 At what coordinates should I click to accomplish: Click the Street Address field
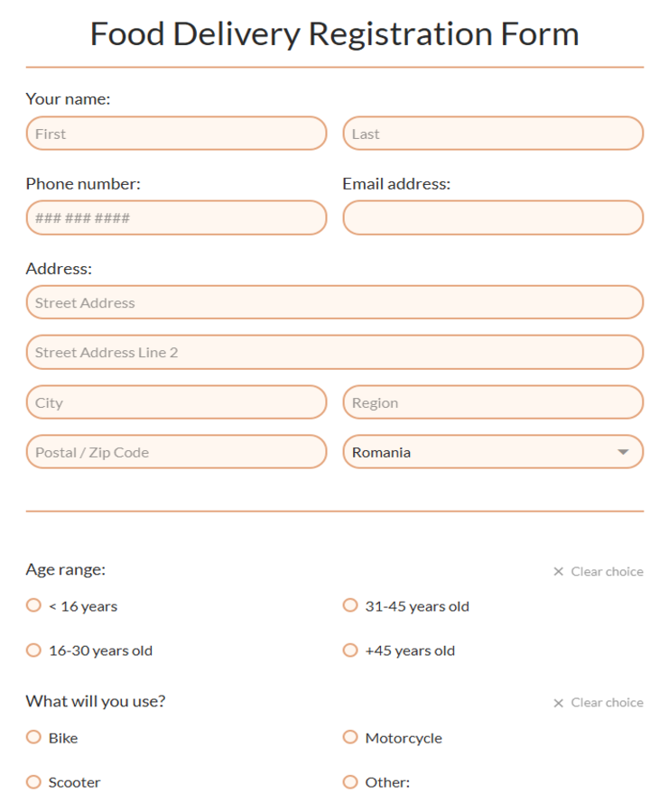pos(334,303)
